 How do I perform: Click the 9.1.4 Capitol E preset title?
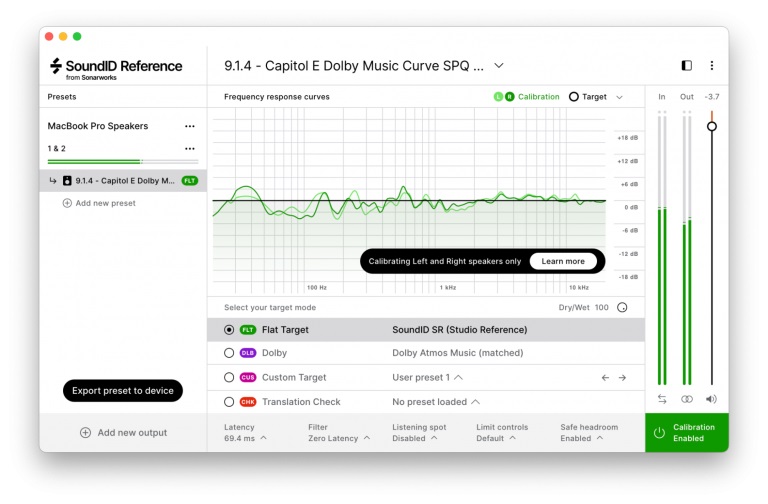click(354, 66)
